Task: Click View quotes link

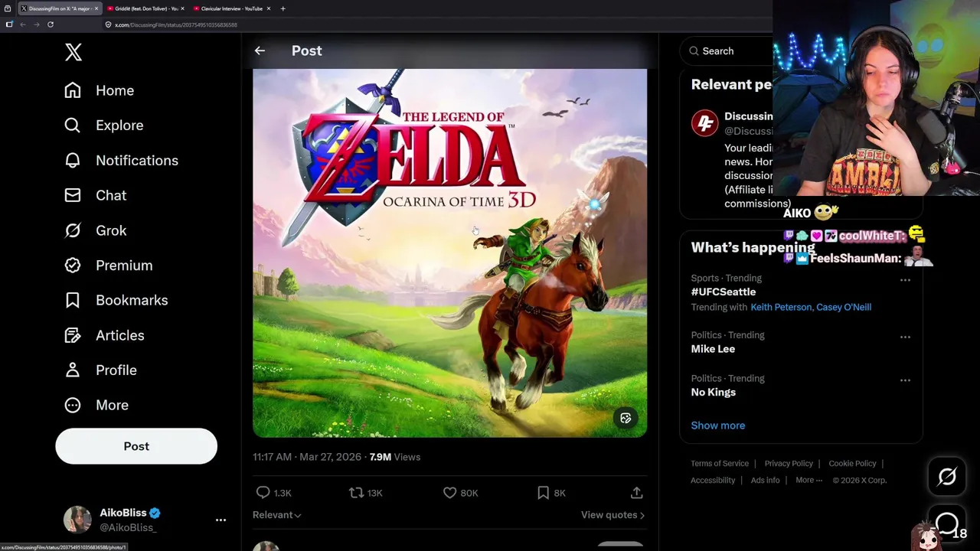Action: pos(612,515)
